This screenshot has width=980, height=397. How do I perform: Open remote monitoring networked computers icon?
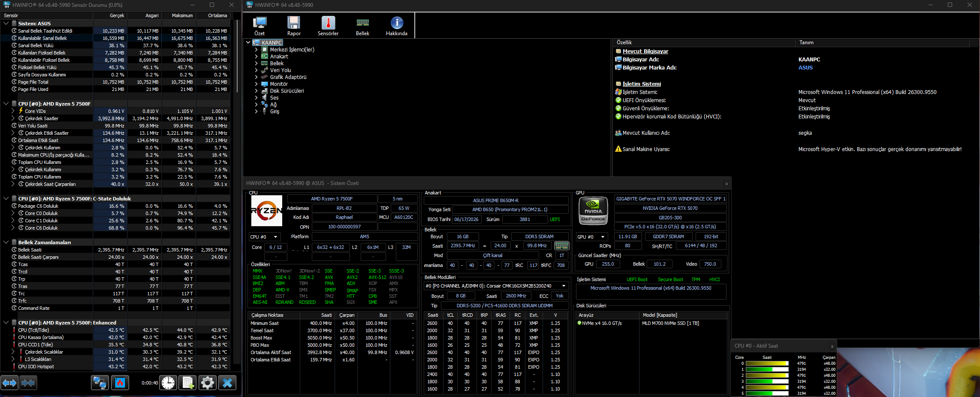100,382
